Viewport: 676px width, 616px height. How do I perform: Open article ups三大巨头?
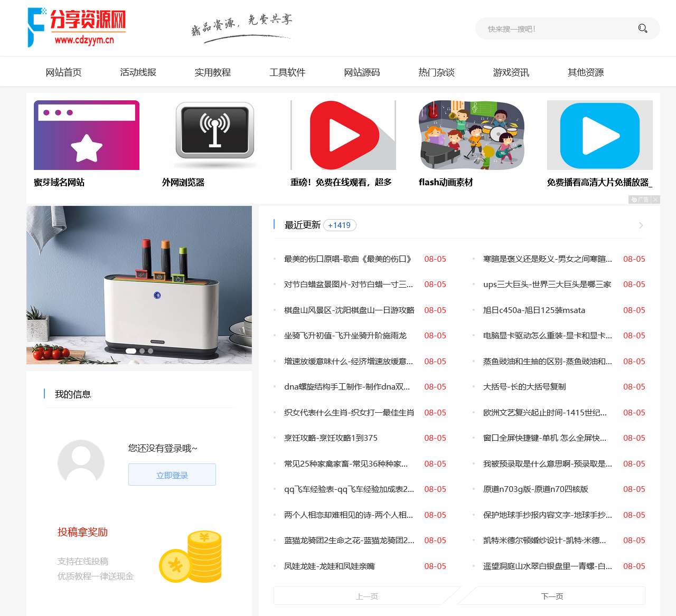click(x=547, y=285)
